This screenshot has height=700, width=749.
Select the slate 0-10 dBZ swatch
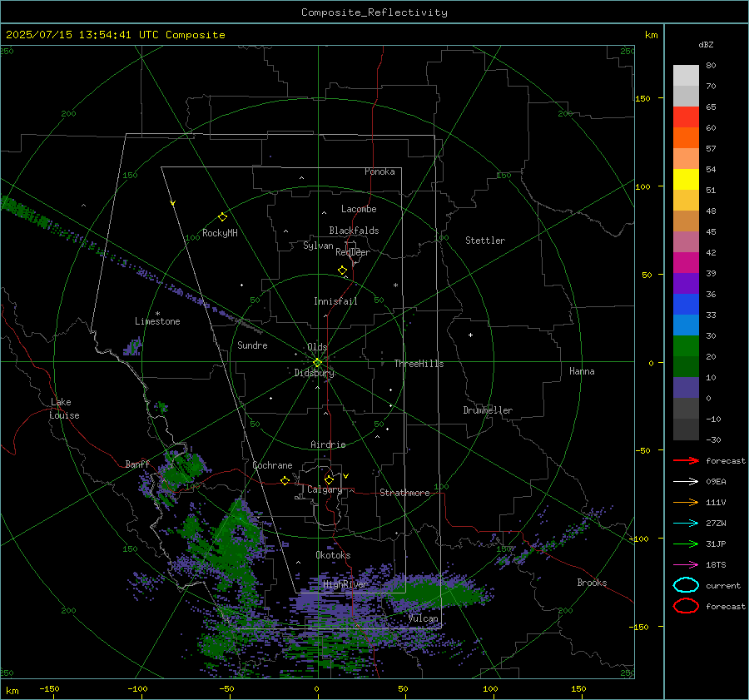click(686, 388)
